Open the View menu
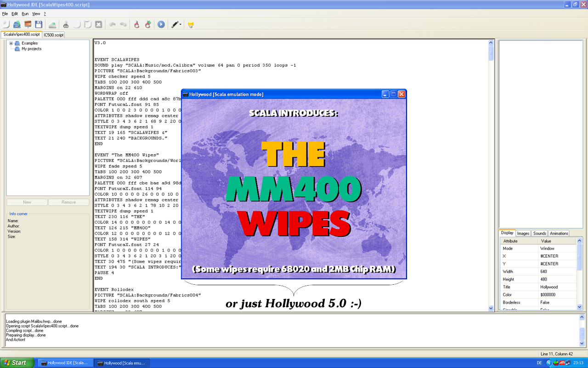The height and width of the screenshot is (368, 588). point(36,14)
